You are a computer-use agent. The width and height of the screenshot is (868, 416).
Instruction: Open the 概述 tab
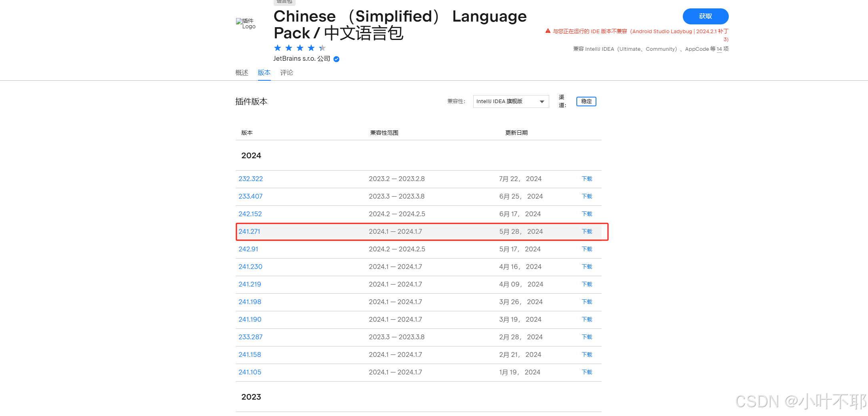(x=242, y=73)
